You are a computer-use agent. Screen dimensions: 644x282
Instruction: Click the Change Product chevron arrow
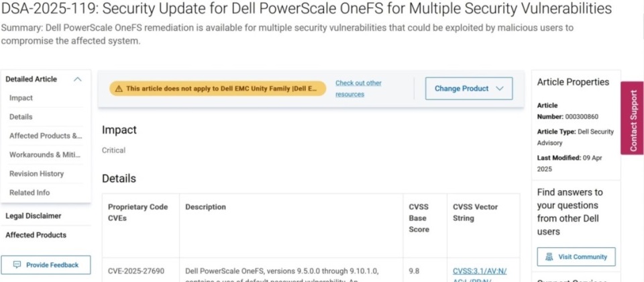499,89
